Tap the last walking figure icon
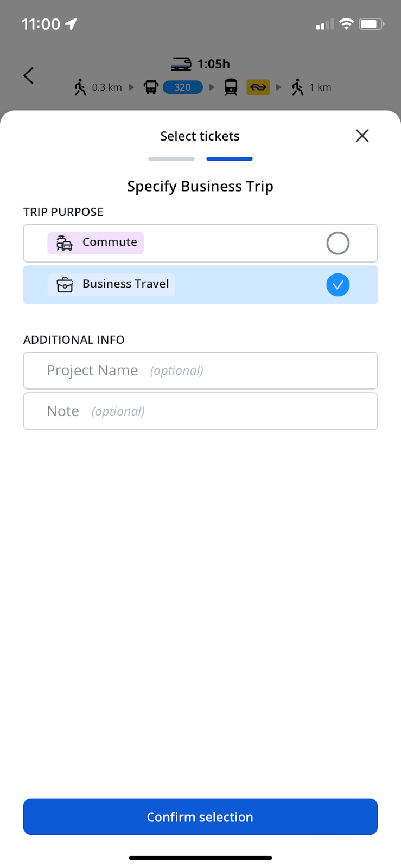Viewport: 401px width, 868px height. pyautogui.click(x=297, y=87)
